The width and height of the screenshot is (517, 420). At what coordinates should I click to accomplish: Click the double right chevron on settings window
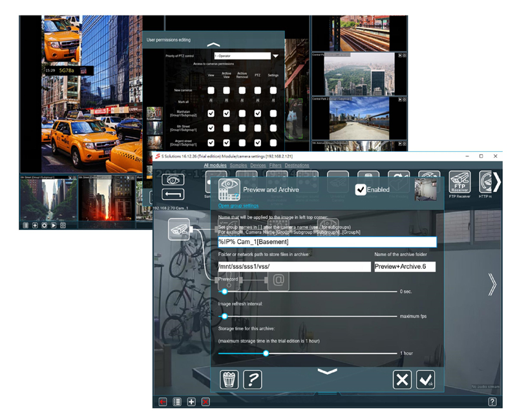point(492,284)
